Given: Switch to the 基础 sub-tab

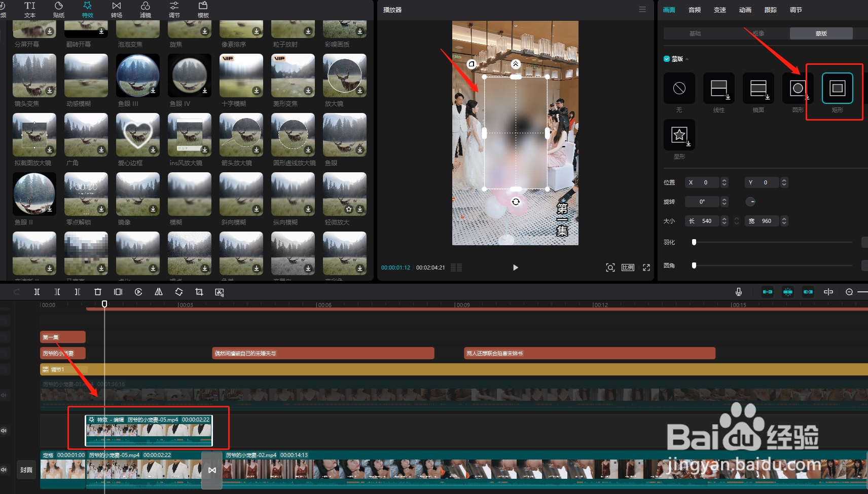Looking at the screenshot, I should coord(695,33).
